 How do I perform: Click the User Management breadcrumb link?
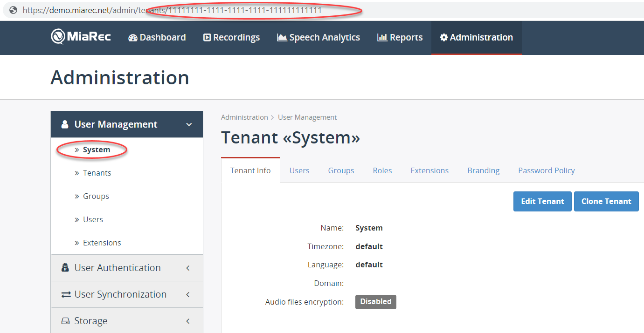pyautogui.click(x=307, y=117)
